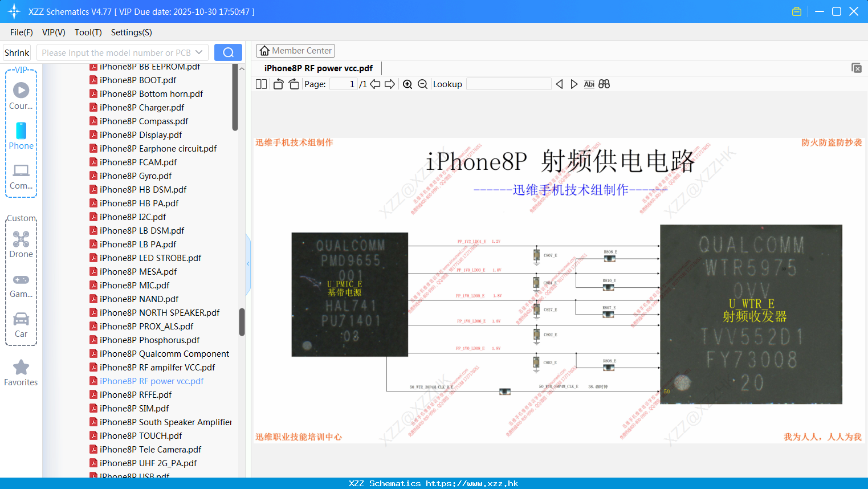Rotate page clockwise
This screenshot has height=489, width=868.
(294, 84)
